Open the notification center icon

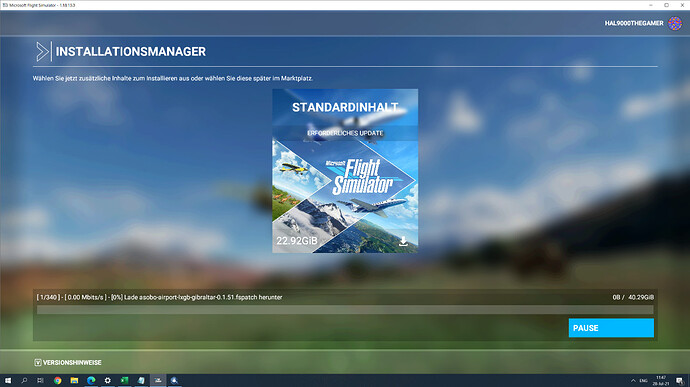pyautogui.click(x=680, y=380)
